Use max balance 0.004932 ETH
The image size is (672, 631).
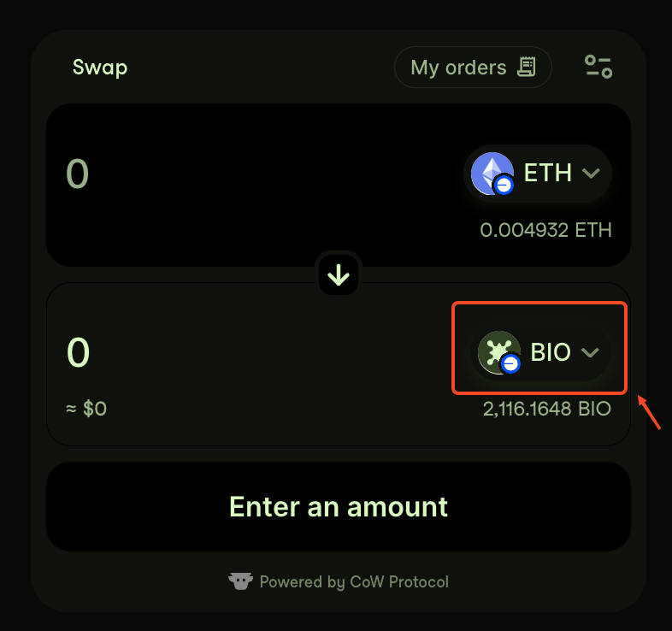(545, 230)
